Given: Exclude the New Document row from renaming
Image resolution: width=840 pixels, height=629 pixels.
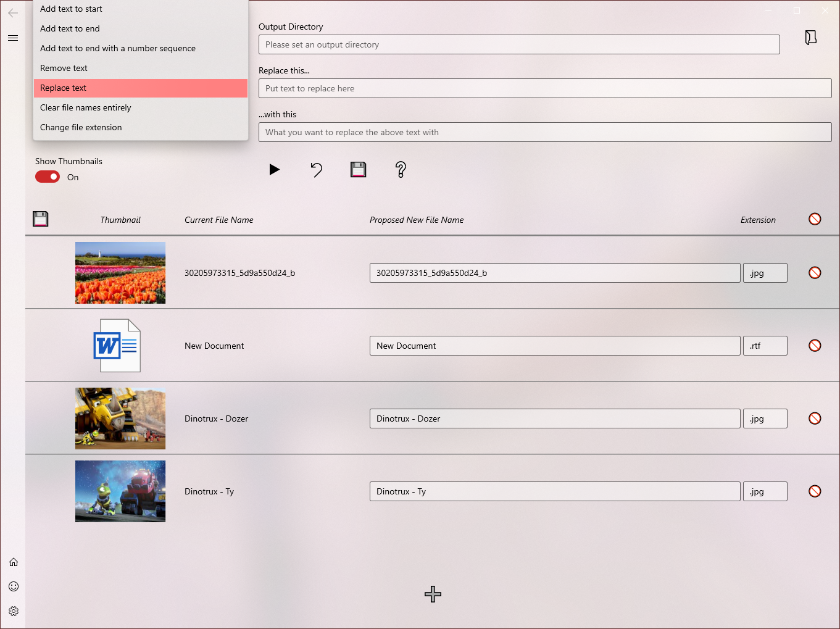Looking at the screenshot, I should (815, 346).
